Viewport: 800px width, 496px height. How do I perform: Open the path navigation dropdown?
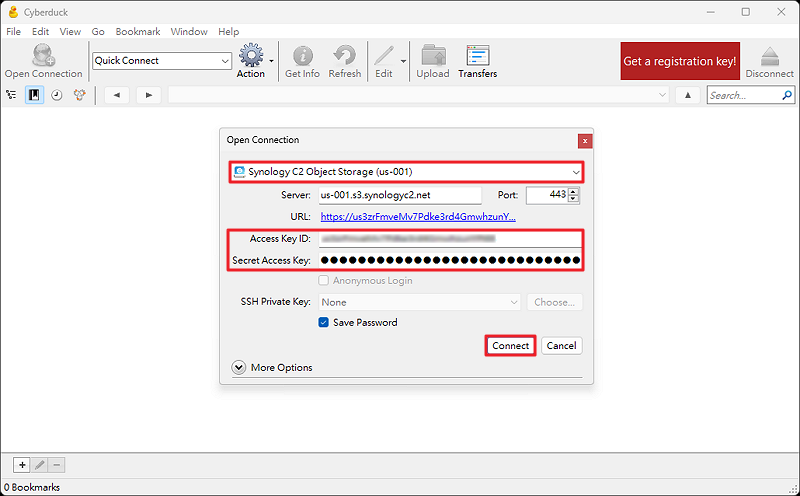(662, 95)
